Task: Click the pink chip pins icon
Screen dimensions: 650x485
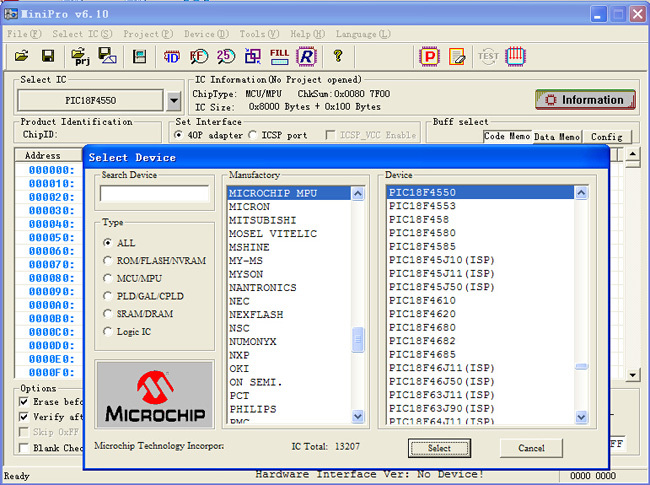Action: pyautogui.click(x=515, y=56)
